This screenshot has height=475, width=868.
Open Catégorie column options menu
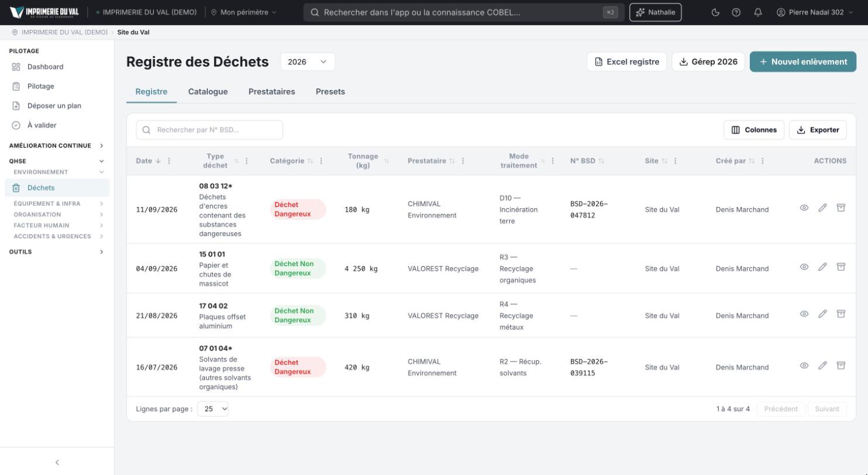[321, 161]
